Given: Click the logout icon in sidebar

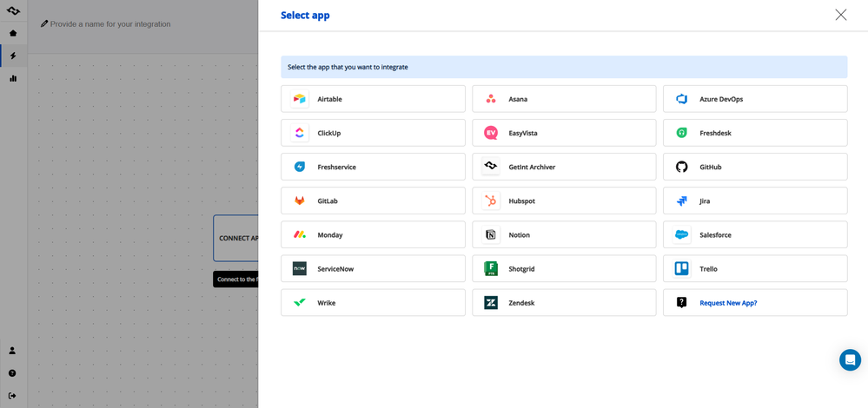Looking at the screenshot, I should [x=13, y=396].
